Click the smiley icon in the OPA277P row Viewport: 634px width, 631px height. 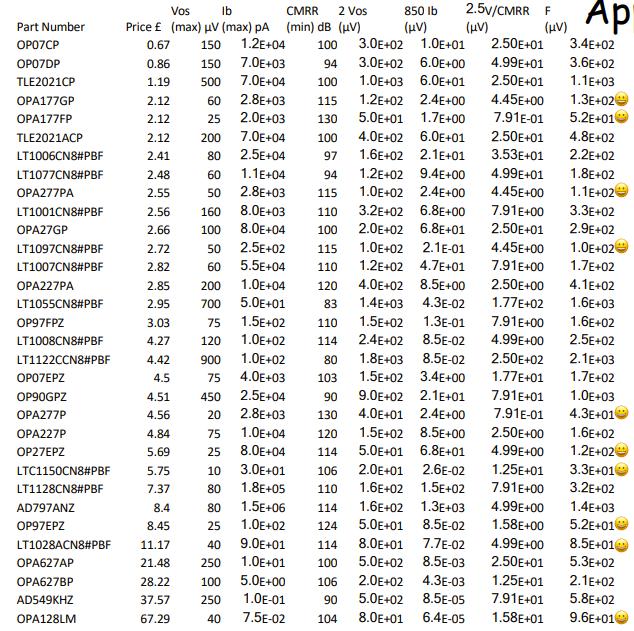pos(622,413)
